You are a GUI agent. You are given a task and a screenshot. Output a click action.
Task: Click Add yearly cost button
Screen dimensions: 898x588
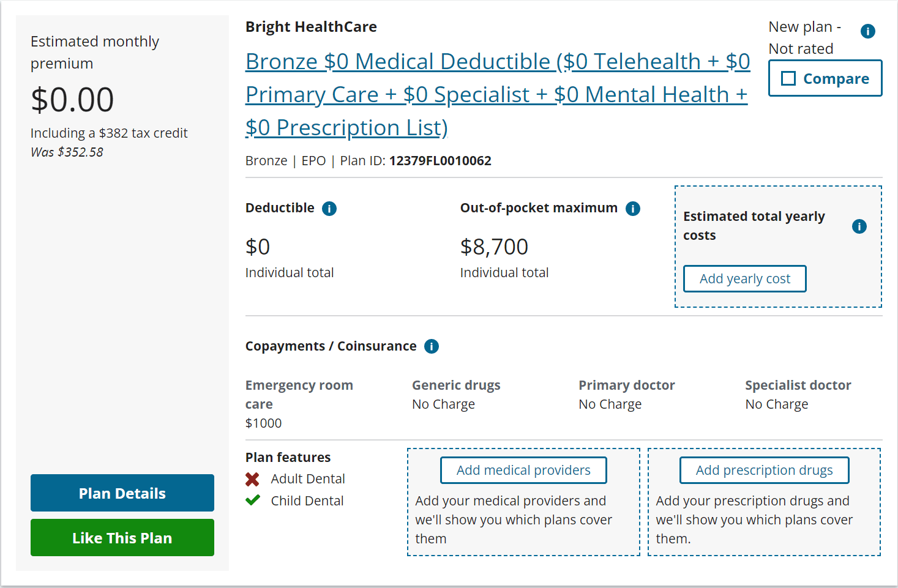(x=745, y=279)
